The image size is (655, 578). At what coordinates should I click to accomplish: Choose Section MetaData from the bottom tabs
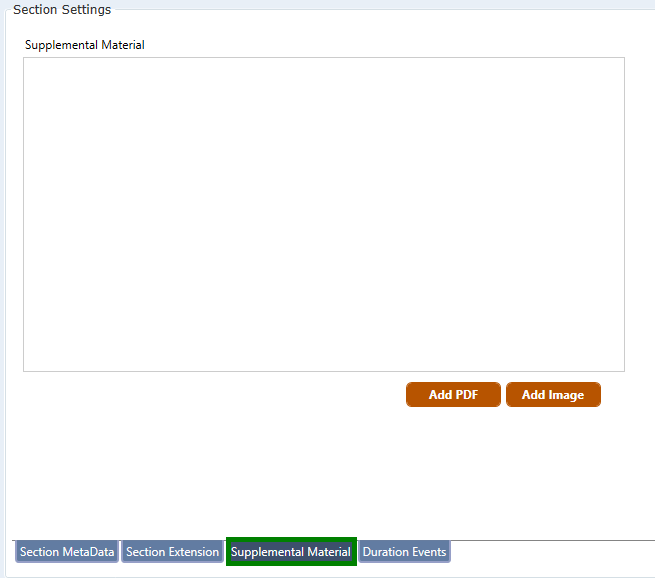[x=67, y=552]
